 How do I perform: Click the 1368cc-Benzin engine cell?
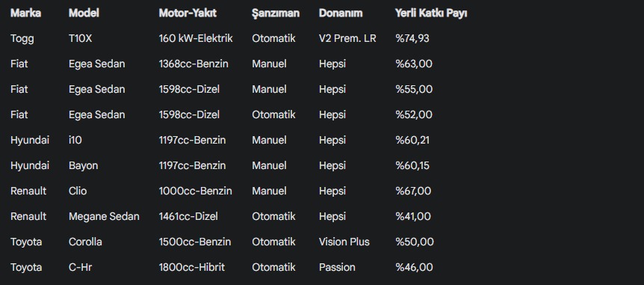(x=193, y=64)
